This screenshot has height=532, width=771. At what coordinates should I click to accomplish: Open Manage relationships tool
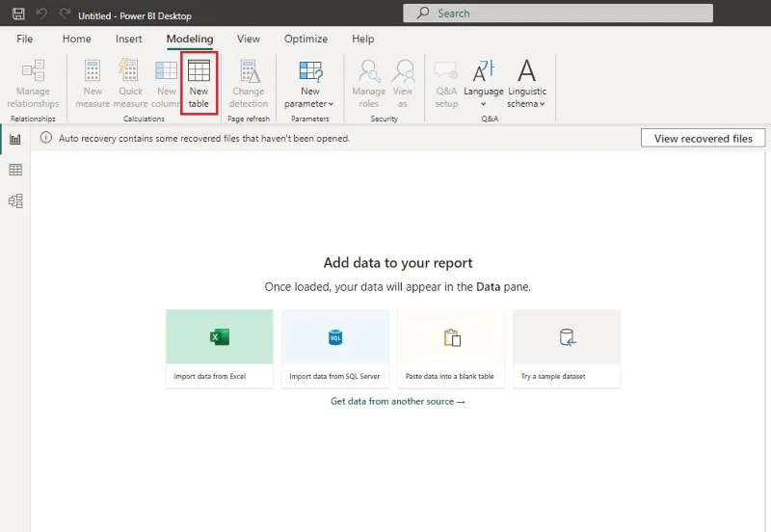33,84
